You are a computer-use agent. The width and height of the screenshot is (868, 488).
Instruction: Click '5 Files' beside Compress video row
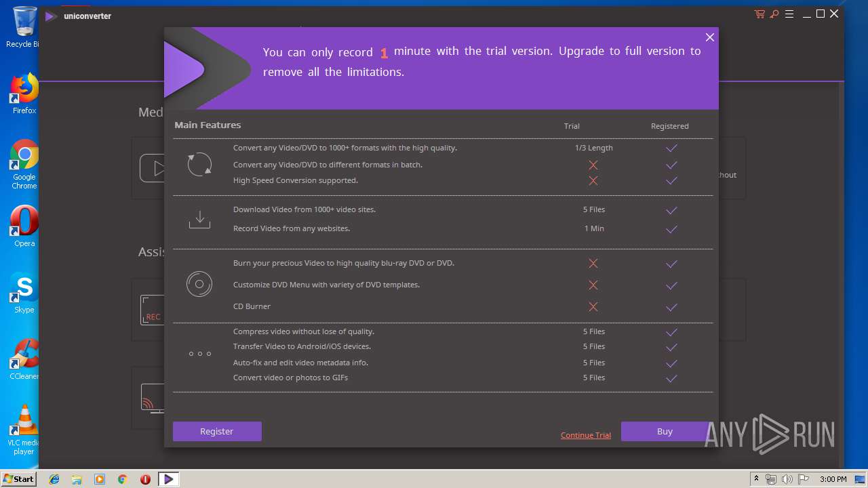coord(594,331)
